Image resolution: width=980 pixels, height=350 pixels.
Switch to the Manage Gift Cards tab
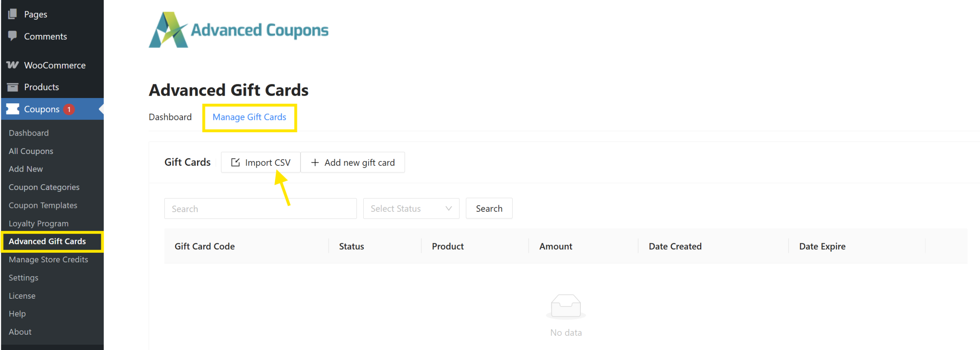click(x=249, y=117)
